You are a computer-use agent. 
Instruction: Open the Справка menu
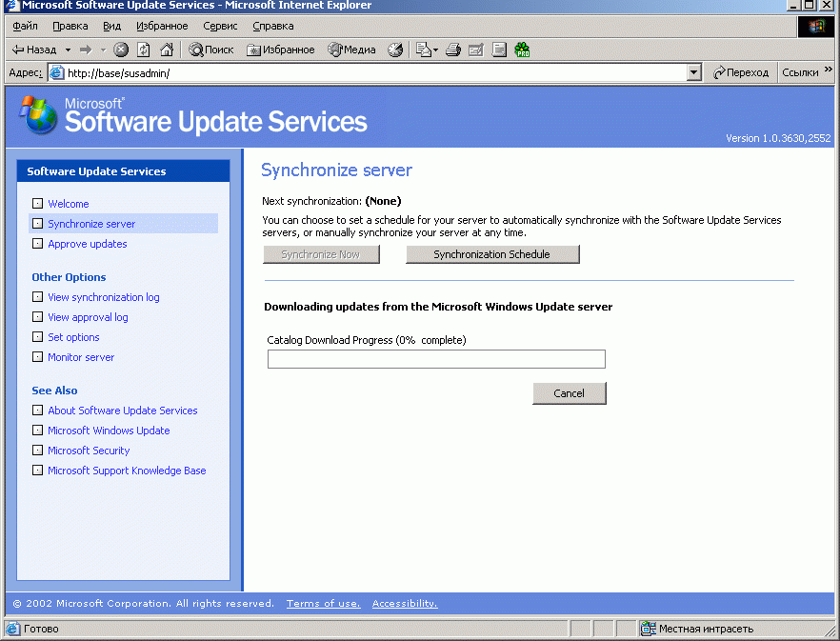[273, 26]
